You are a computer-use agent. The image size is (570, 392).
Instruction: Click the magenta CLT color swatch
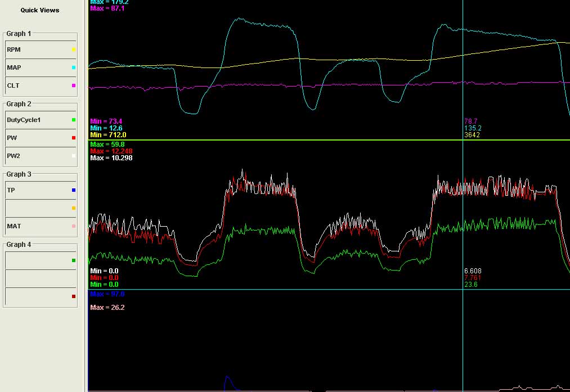pos(74,85)
